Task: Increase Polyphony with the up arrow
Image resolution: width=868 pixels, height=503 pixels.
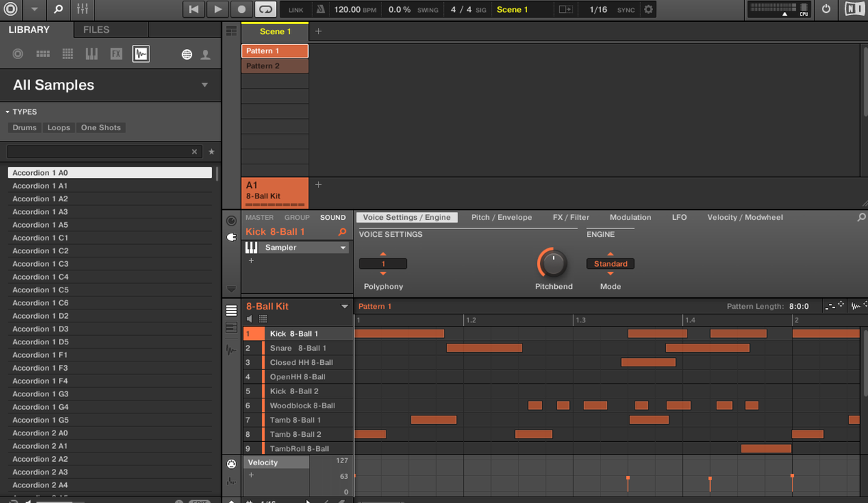Action: click(x=383, y=254)
